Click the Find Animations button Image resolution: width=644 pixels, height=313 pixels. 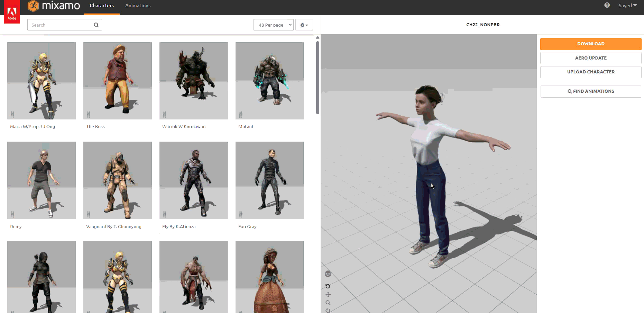[591, 91]
